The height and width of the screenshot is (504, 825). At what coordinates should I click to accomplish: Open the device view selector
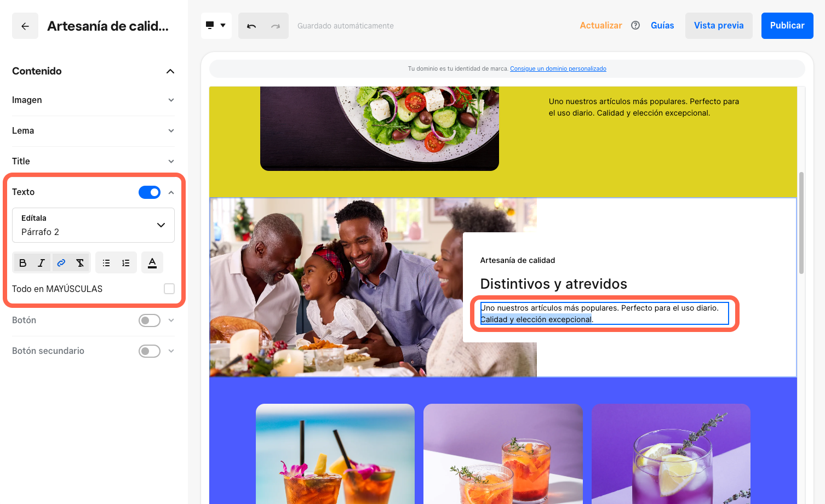click(216, 26)
